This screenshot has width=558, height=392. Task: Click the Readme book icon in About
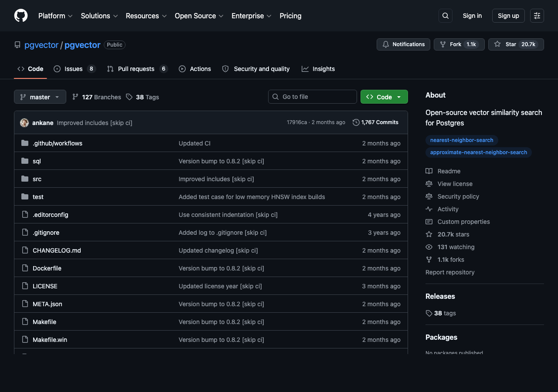(429, 171)
